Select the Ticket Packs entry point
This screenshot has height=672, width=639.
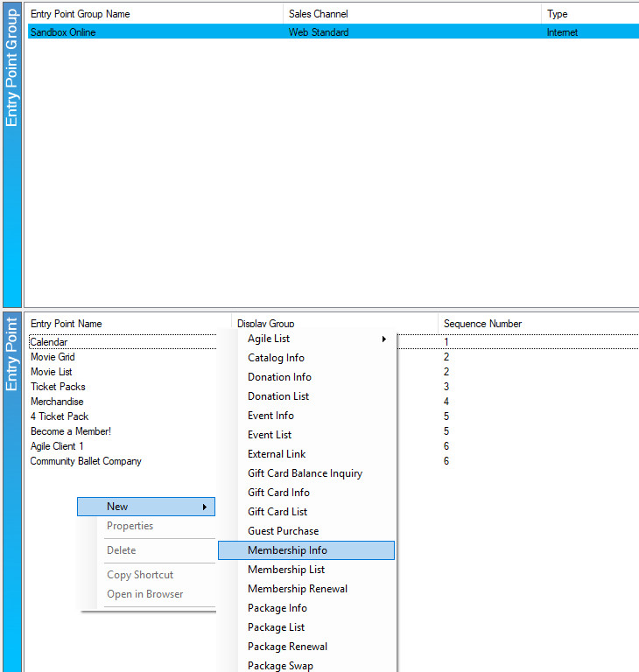pos(58,387)
